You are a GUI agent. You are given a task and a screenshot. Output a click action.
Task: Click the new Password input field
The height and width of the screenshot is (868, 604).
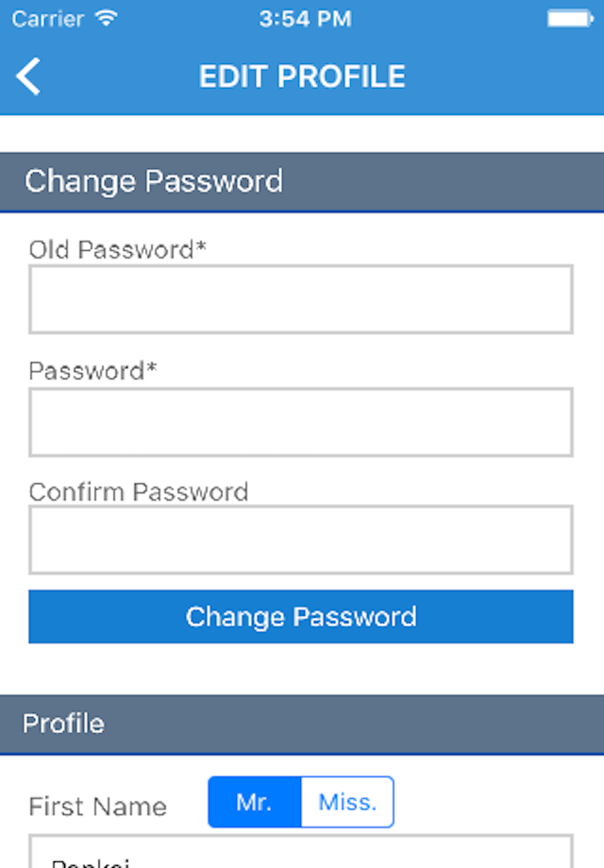pos(301,422)
